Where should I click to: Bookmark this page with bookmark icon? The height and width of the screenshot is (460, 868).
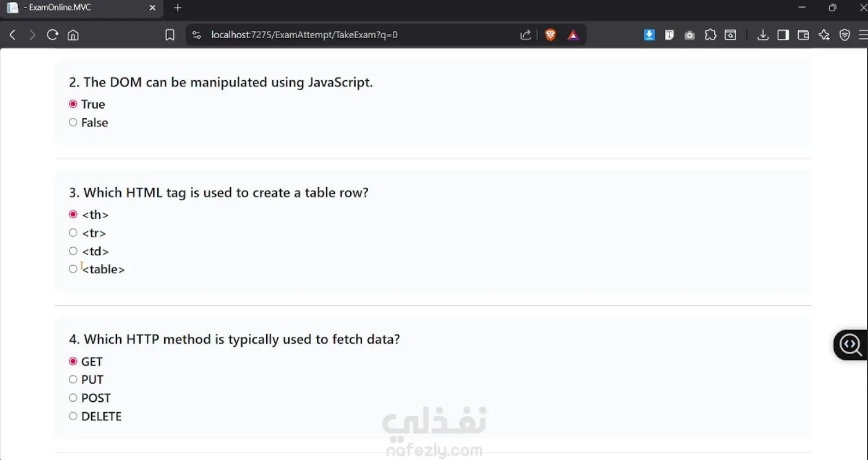(x=170, y=35)
